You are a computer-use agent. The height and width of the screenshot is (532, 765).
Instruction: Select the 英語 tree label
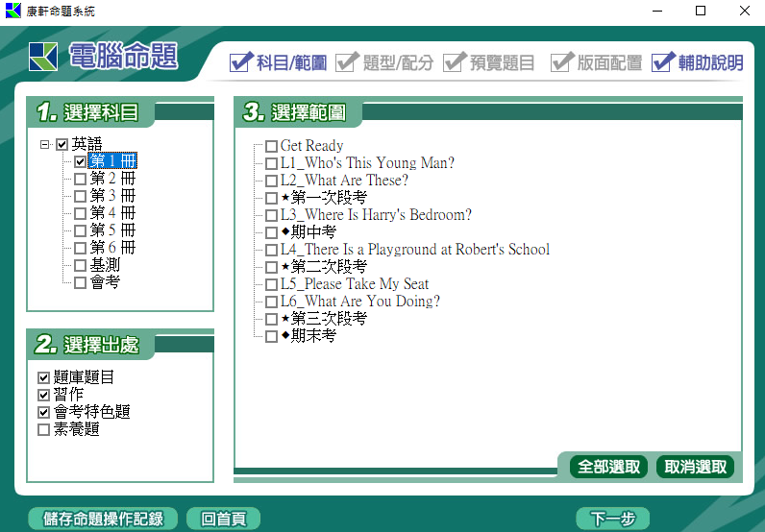[x=86, y=144]
